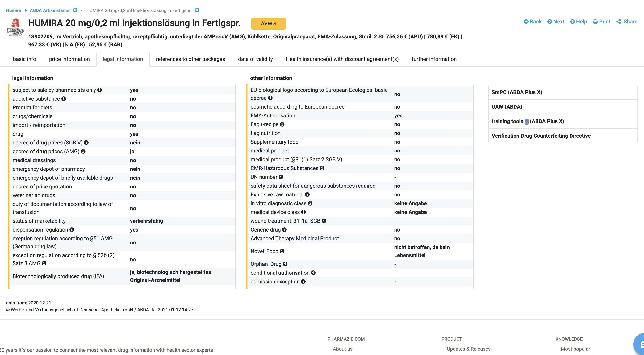Open the Most popular footer link

click(x=575, y=349)
